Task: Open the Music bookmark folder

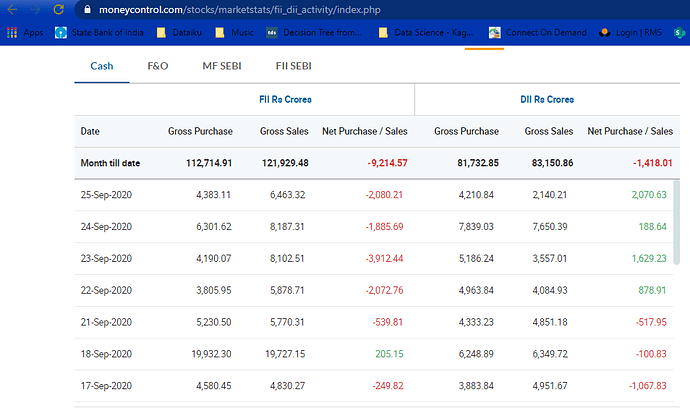Action: click(x=233, y=33)
